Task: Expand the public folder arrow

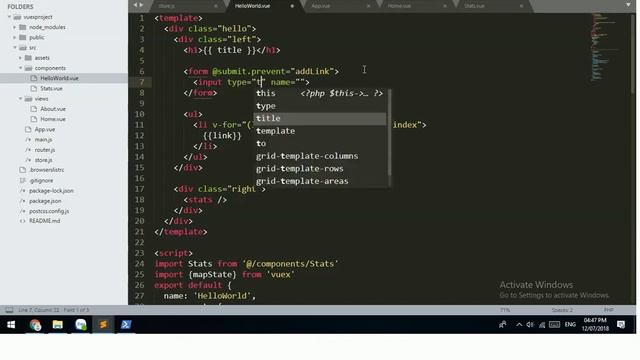Action: pyautogui.click(x=15, y=38)
